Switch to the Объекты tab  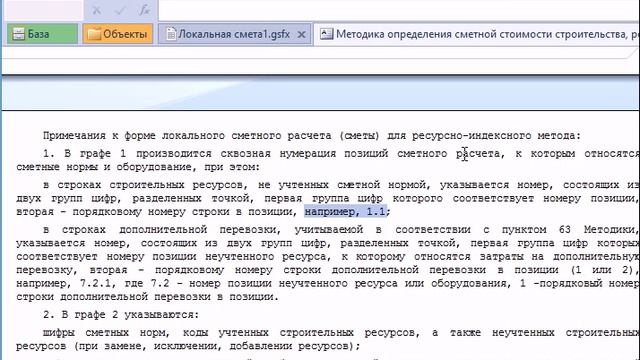118,34
